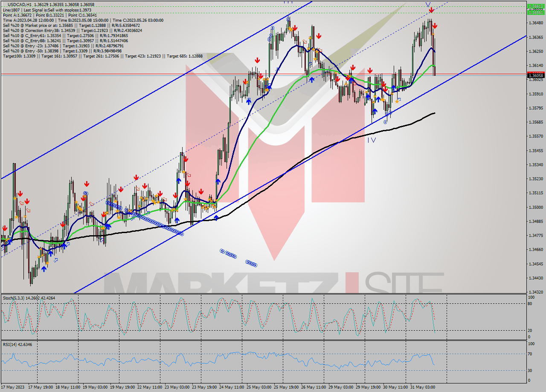The height and width of the screenshot is (392, 546).
Task: Click the '29 May 19:00' time axis label
Action: [369, 387]
